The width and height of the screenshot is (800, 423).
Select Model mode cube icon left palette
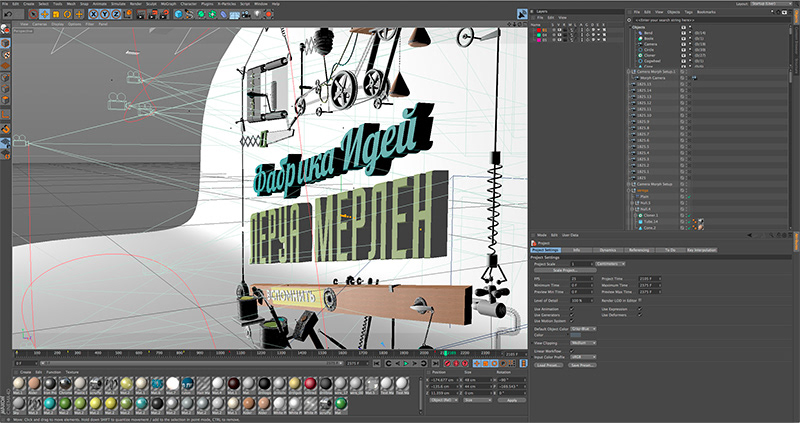coord(5,43)
